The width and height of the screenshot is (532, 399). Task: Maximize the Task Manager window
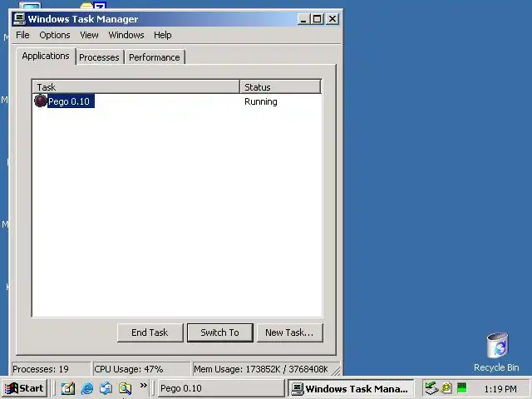tap(318, 19)
